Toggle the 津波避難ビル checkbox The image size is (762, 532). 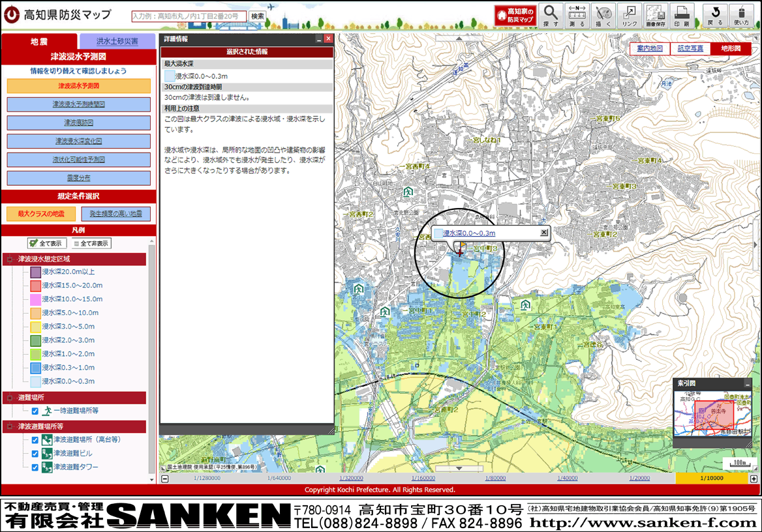pos(35,453)
